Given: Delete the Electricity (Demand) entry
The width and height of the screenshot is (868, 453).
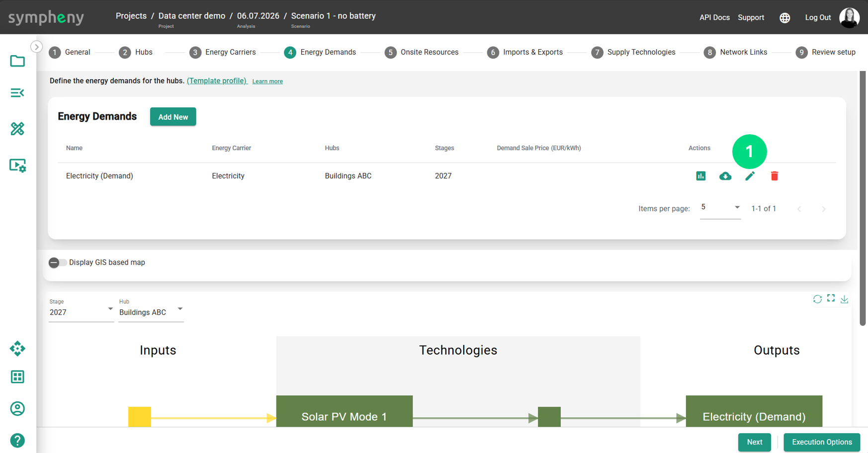Looking at the screenshot, I should [775, 176].
